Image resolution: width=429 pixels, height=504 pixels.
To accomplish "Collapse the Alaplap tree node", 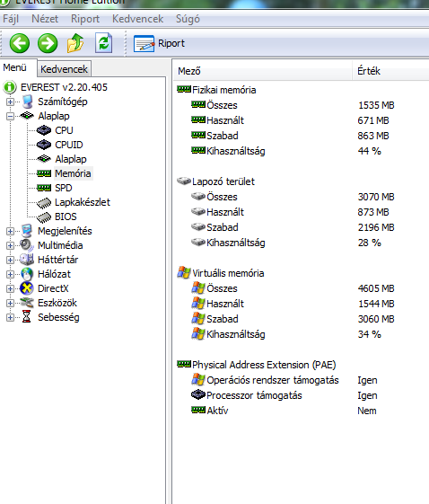I will [x=10, y=116].
